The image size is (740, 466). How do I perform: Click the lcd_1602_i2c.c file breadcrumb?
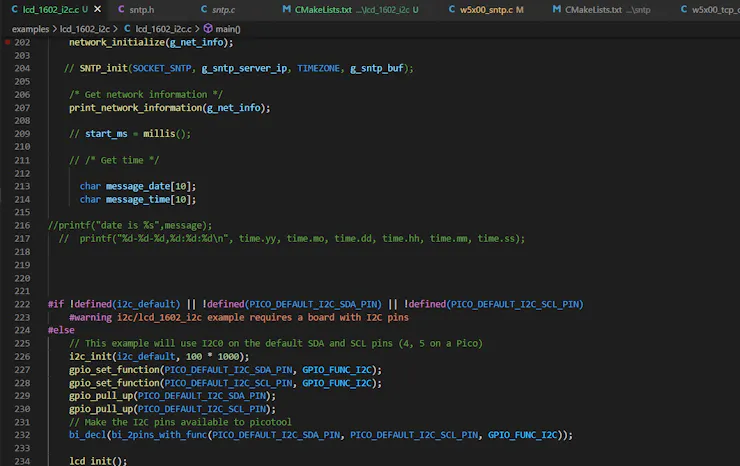[163, 29]
